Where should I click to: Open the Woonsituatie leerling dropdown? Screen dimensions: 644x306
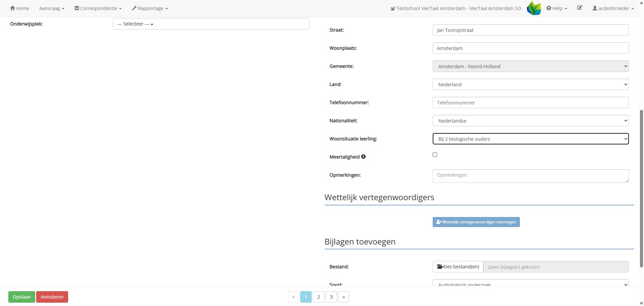(x=531, y=139)
